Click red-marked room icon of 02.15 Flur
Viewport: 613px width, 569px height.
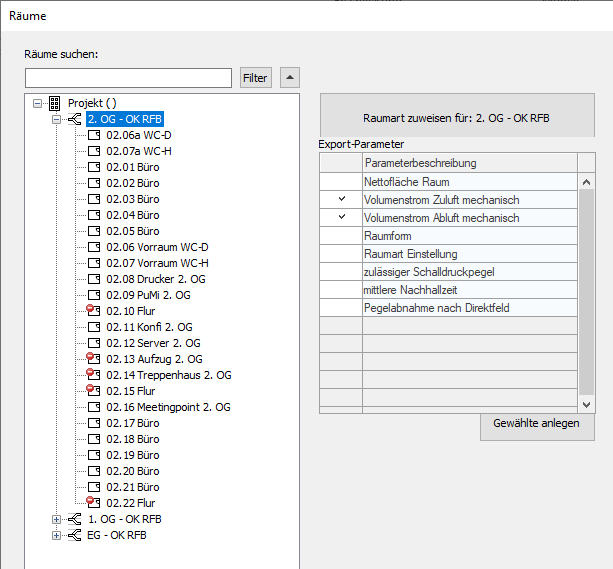pos(93,391)
